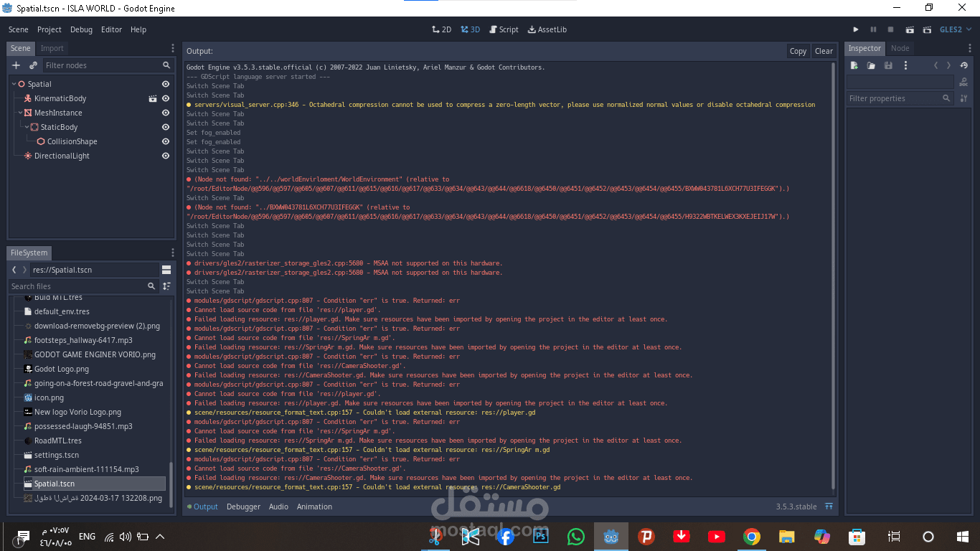Screen dimensions: 980x551
Task: Open the Debug menu
Action: point(81,29)
